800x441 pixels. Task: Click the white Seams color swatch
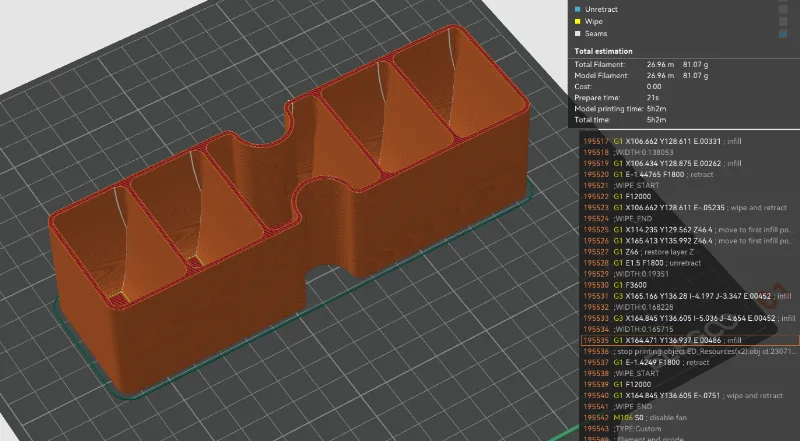pyautogui.click(x=578, y=34)
